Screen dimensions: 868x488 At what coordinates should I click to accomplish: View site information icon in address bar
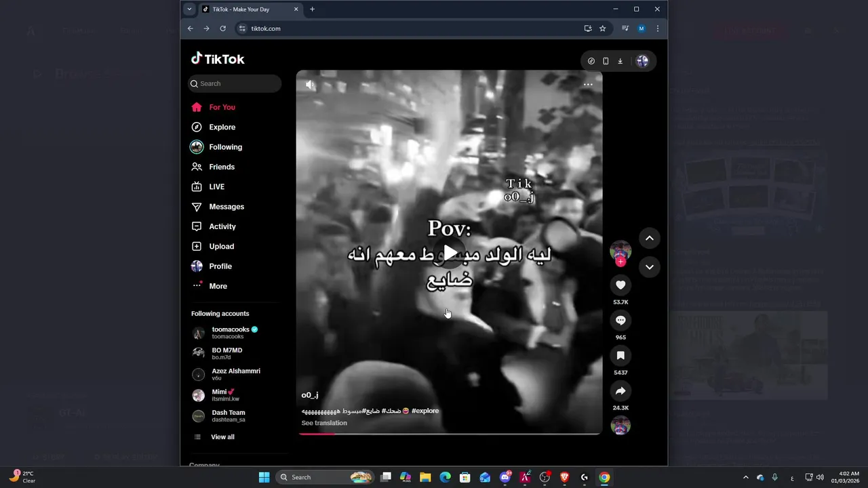click(242, 28)
